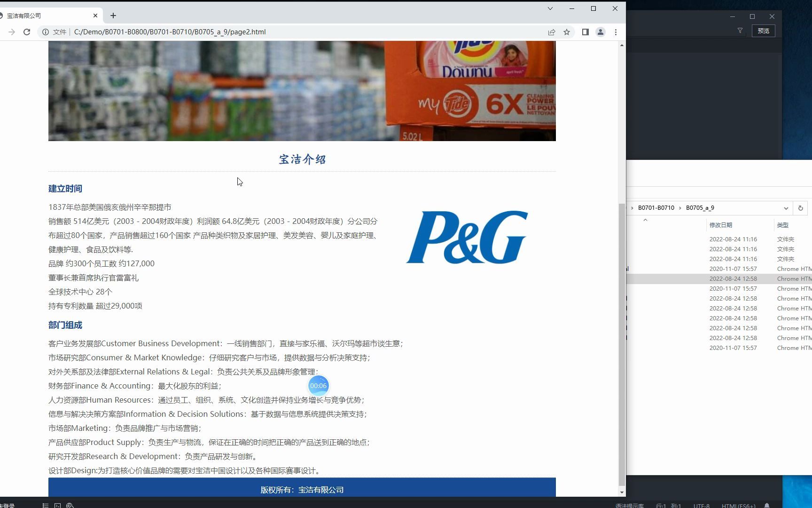Click the 部门组成 section heading
812x508 pixels.
(65, 325)
